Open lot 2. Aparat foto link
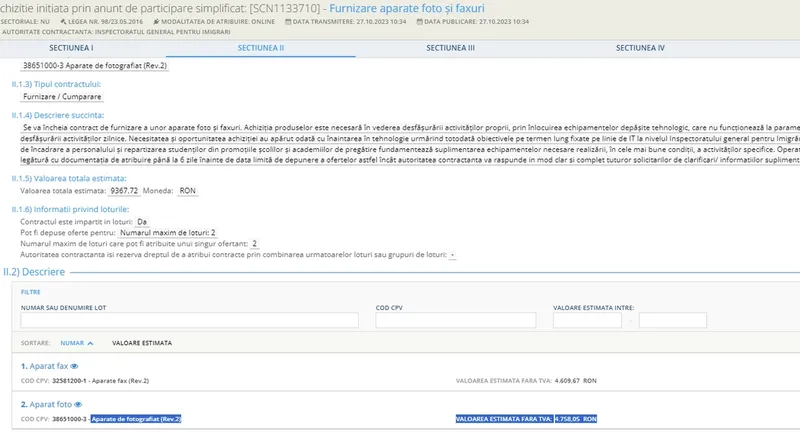This screenshot has width=800, height=437. click(x=46, y=404)
